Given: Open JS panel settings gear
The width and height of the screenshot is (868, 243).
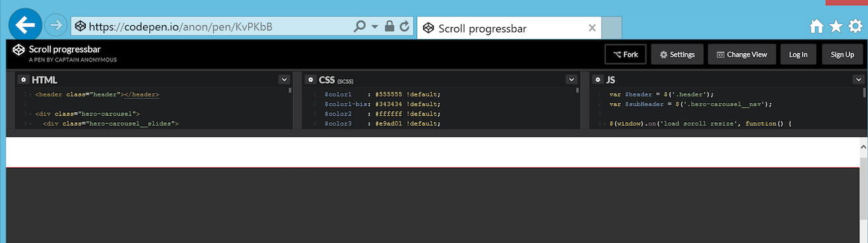Looking at the screenshot, I should point(597,79).
